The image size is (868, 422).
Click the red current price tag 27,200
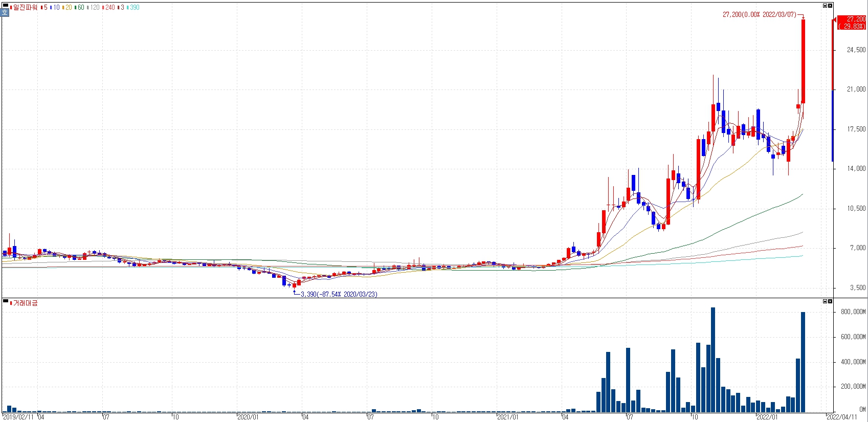coord(856,19)
